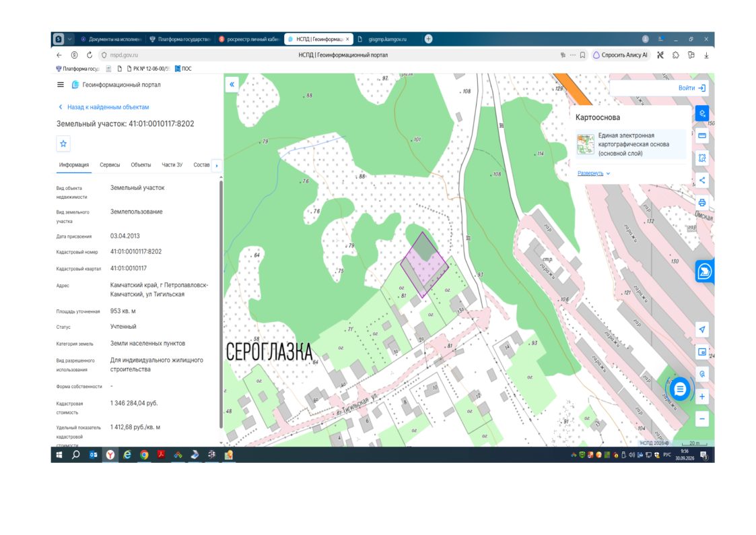The height and width of the screenshot is (535, 756).
Task: Open the ruler measurement tool
Action: pos(702,135)
